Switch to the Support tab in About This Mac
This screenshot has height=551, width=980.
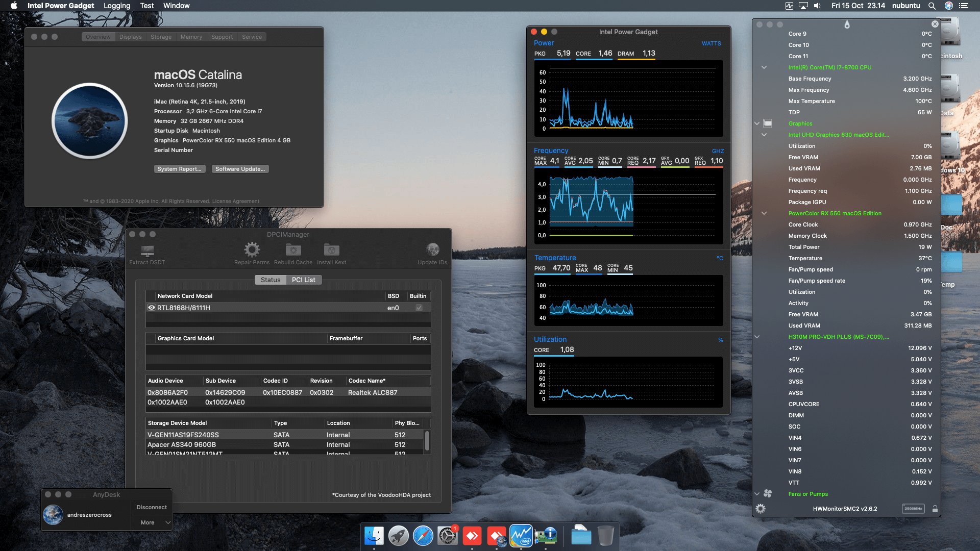222,37
